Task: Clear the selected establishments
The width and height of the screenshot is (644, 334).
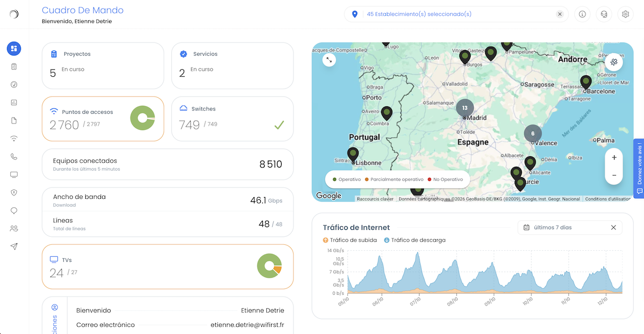Action: (560, 14)
